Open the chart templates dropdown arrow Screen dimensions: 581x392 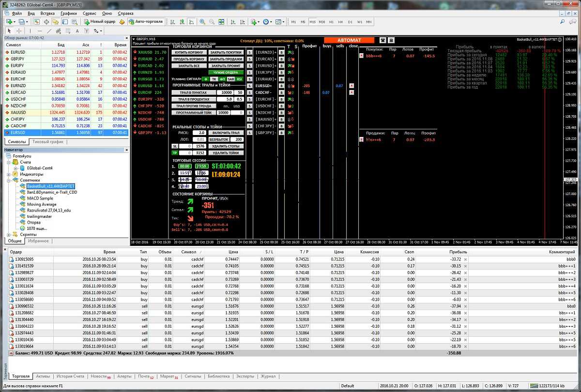pyautogui.click(x=284, y=22)
